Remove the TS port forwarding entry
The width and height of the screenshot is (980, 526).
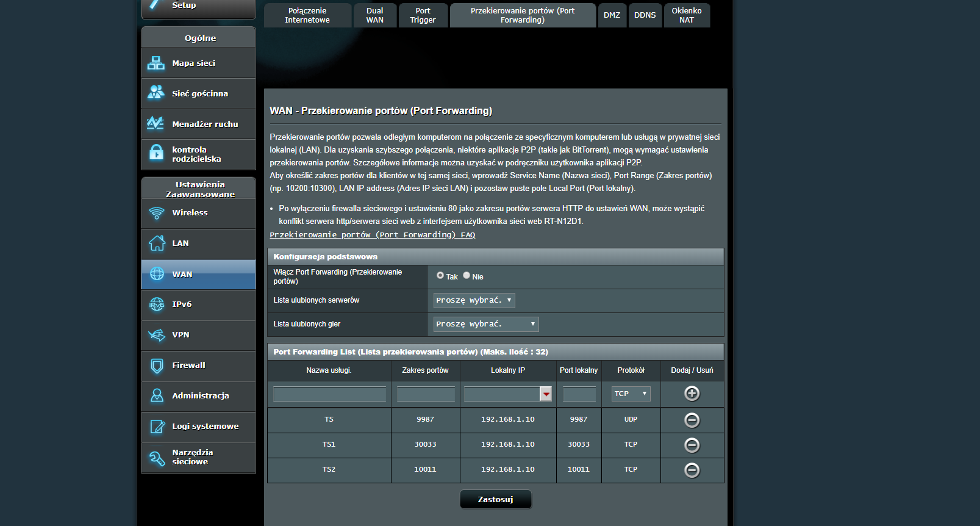click(x=692, y=420)
